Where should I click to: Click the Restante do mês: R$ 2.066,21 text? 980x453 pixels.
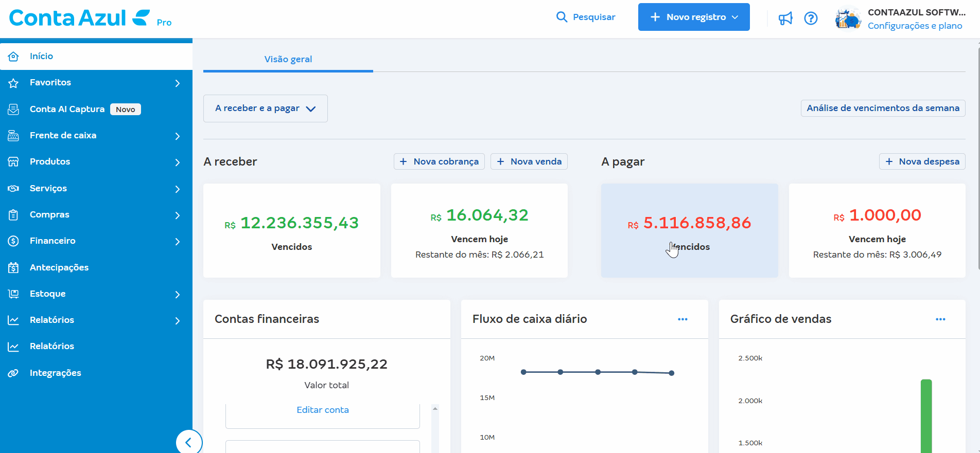point(479,255)
